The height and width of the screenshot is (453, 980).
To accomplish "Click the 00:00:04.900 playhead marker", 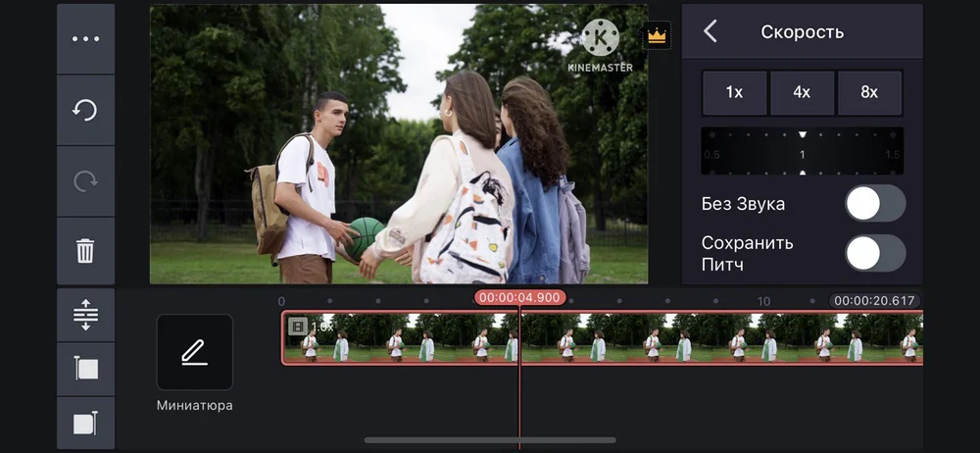I will (x=520, y=298).
